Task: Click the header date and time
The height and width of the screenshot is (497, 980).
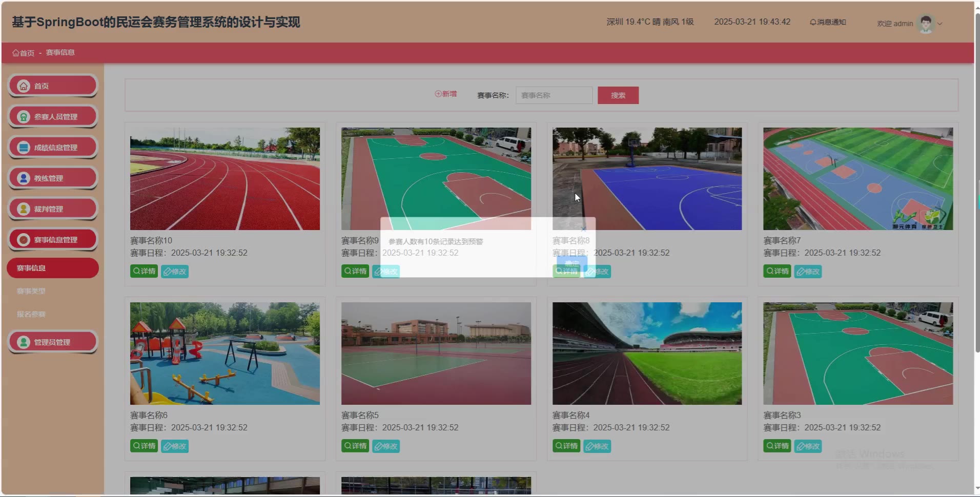Action: pos(752,22)
